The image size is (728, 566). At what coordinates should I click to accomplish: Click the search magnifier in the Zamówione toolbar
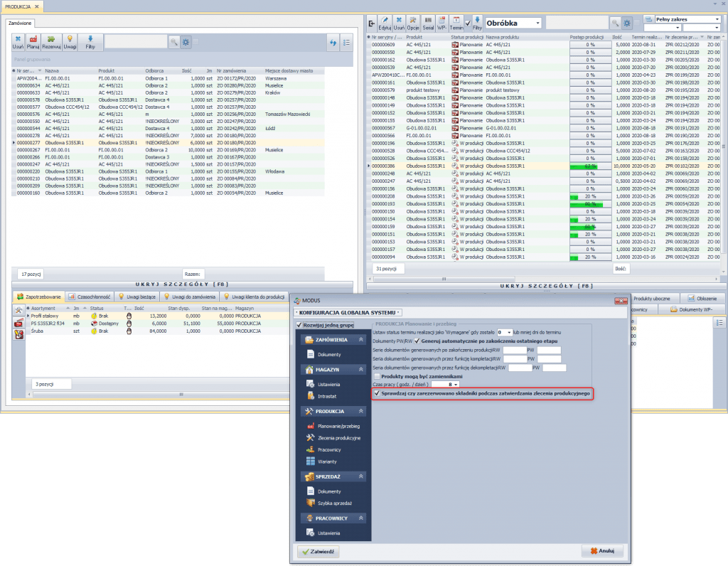tap(173, 42)
